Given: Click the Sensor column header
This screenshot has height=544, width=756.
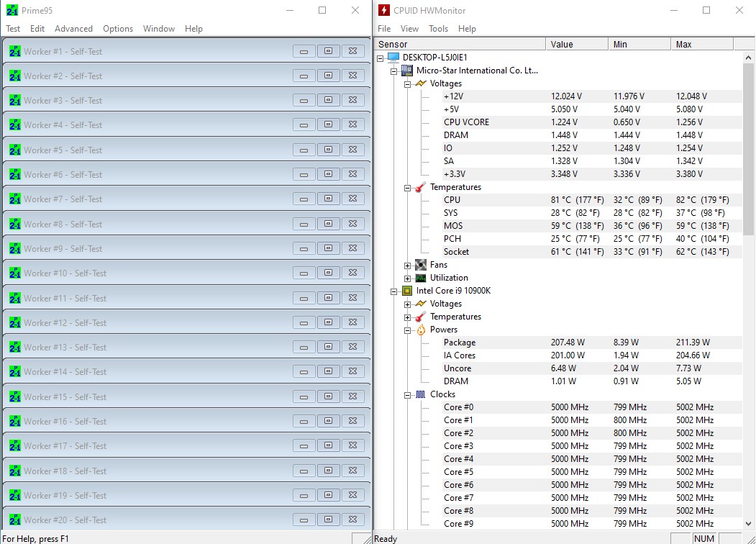Looking at the screenshot, I should 460,44.
